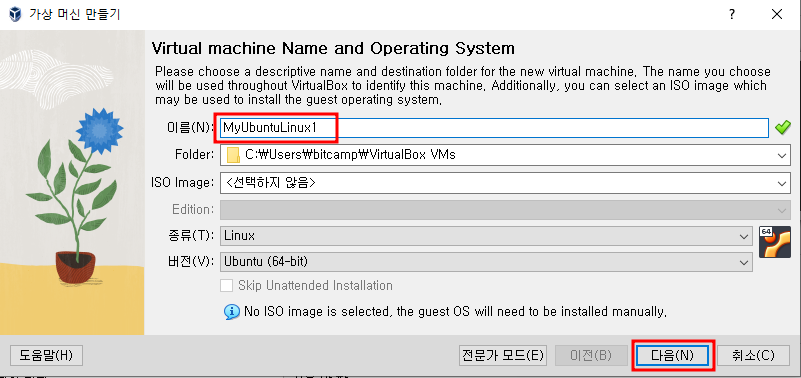Click the disabled Edition dropdown
Viewport: 801px width, 378px height.
(505, 209)
